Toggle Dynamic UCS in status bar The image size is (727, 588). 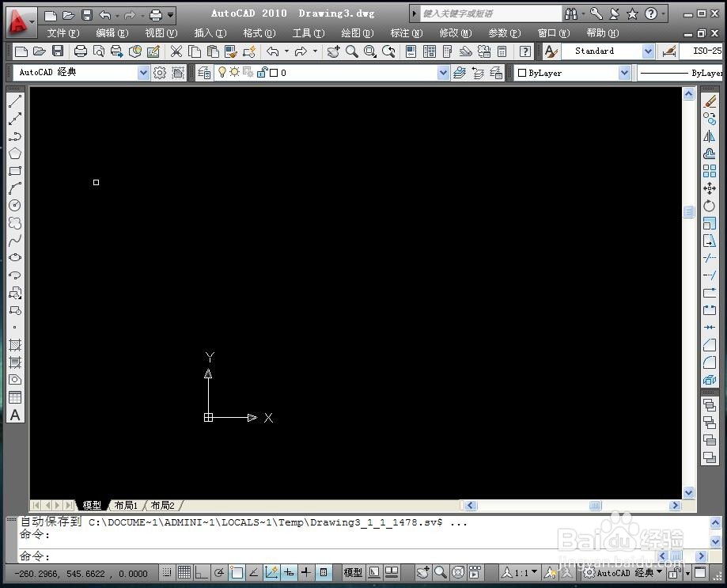point(271,573)
